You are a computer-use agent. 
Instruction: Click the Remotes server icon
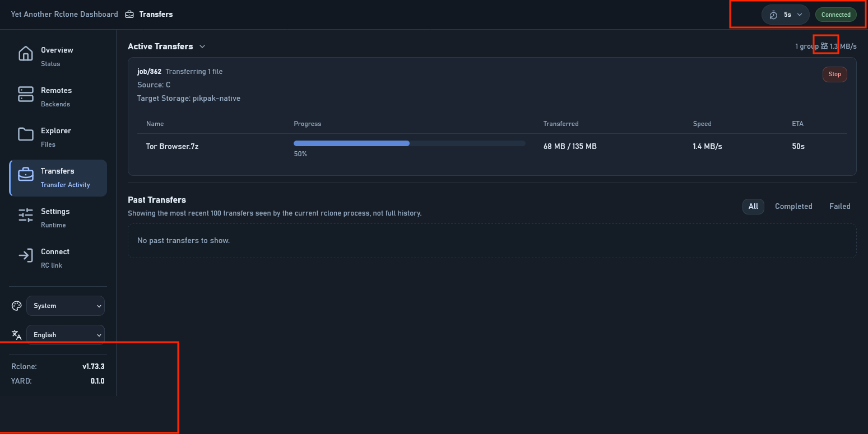click(x=26, y=94)
